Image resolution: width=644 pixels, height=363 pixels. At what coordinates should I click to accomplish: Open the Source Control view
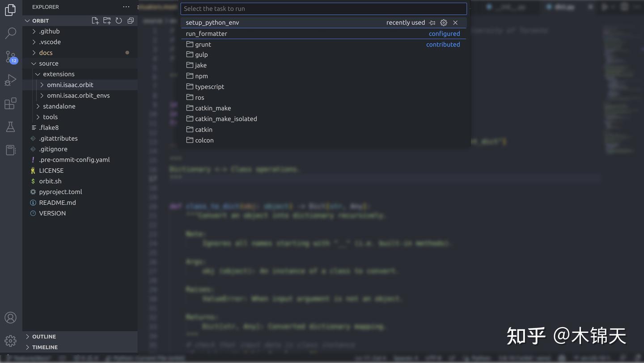(x=11, y=56)
